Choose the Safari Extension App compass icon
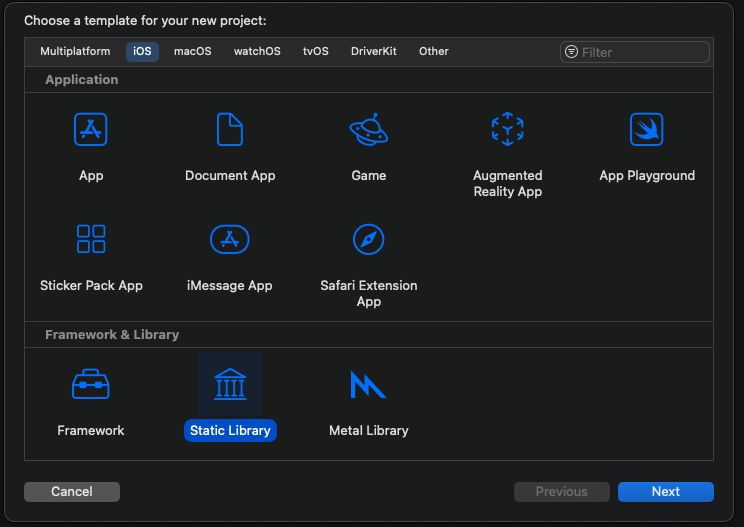The width and height of the screenshot is (744, 527). [369, 239]
